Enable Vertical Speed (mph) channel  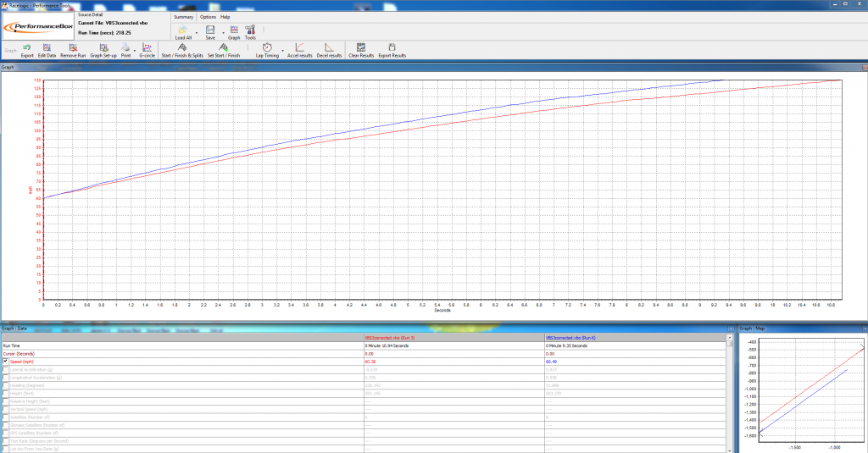coord(6,409)
